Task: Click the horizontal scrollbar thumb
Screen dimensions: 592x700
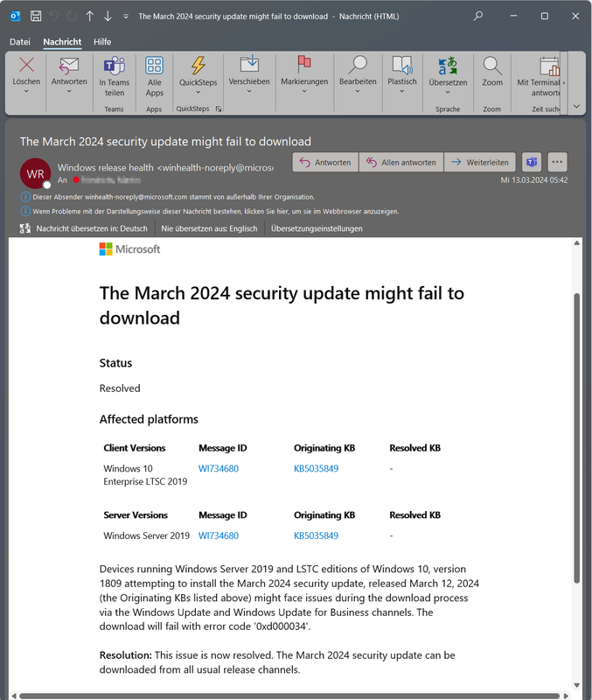Action: point(289,696)
